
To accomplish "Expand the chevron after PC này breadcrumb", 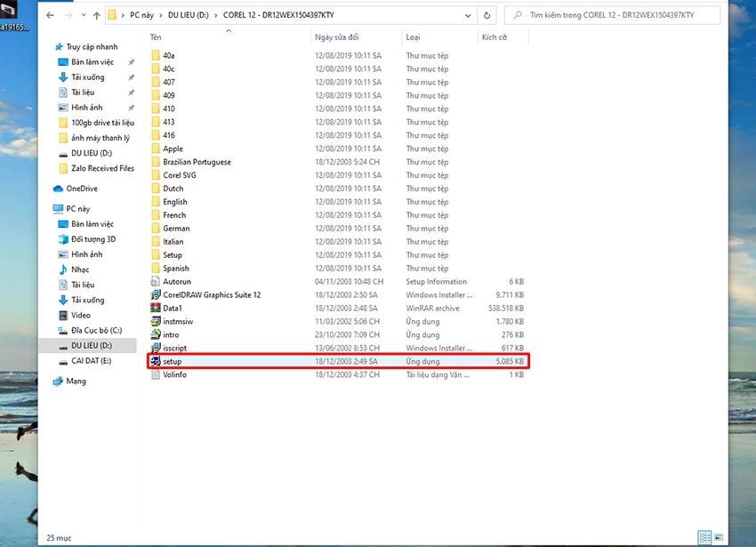I will 161,15.
